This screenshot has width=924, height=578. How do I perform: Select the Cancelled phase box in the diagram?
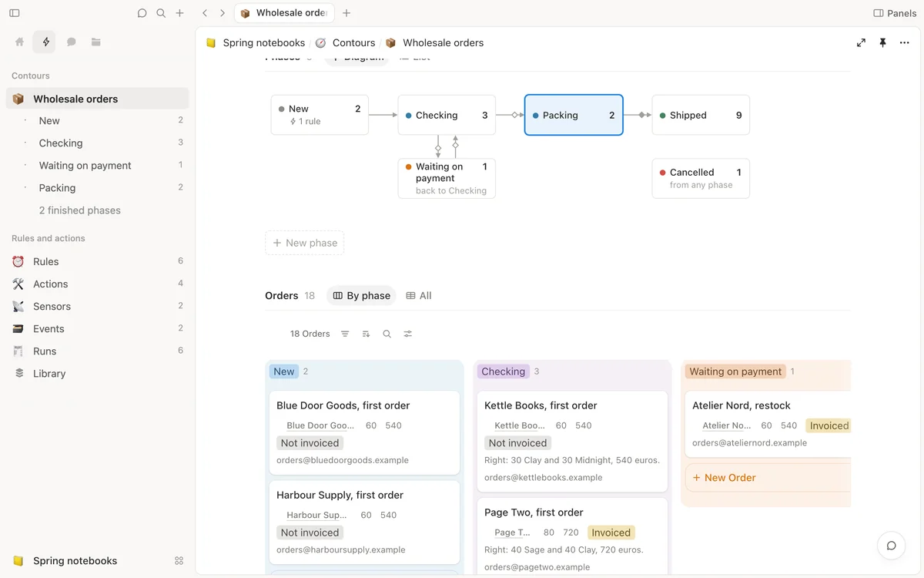(701, 178)
